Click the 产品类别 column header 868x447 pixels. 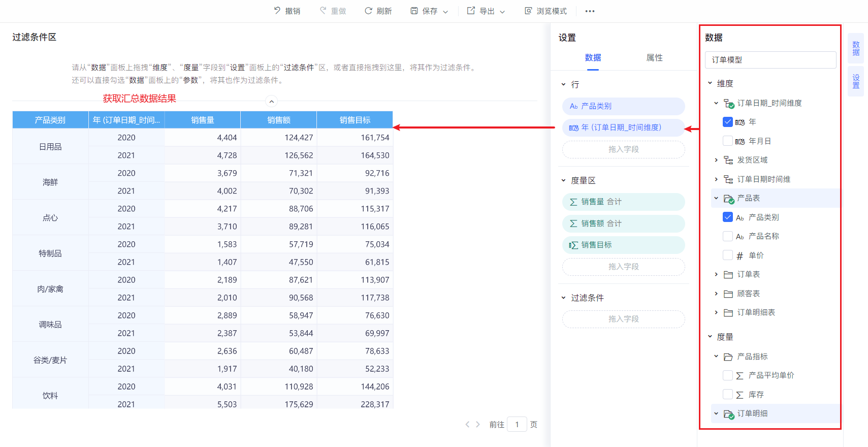[x=50, y=120]
